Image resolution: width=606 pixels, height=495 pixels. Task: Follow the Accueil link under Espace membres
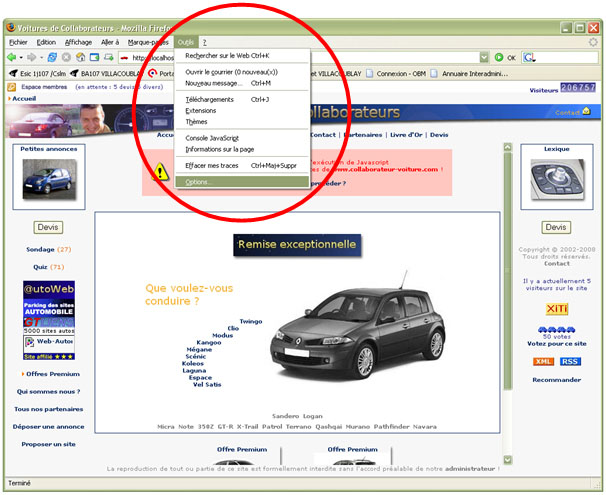pyautogui.click(x=24, y=99)
